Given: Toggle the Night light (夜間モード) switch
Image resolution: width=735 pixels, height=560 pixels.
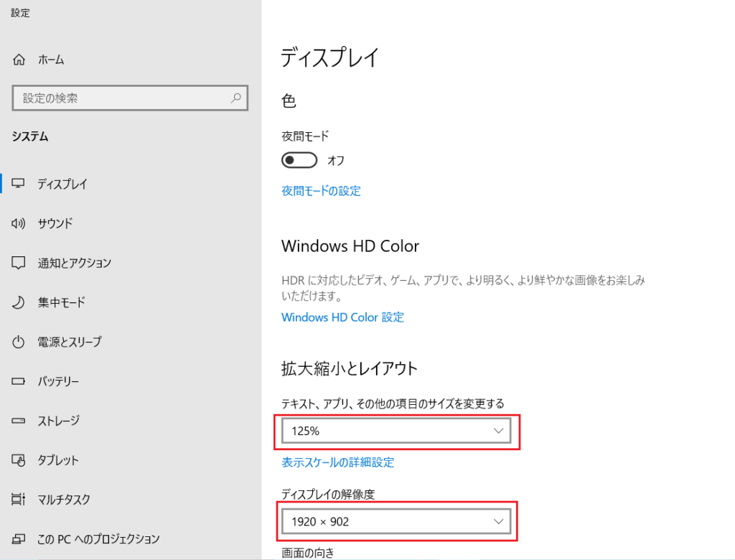Looking at the screenshot, I should tap(299, 160).
